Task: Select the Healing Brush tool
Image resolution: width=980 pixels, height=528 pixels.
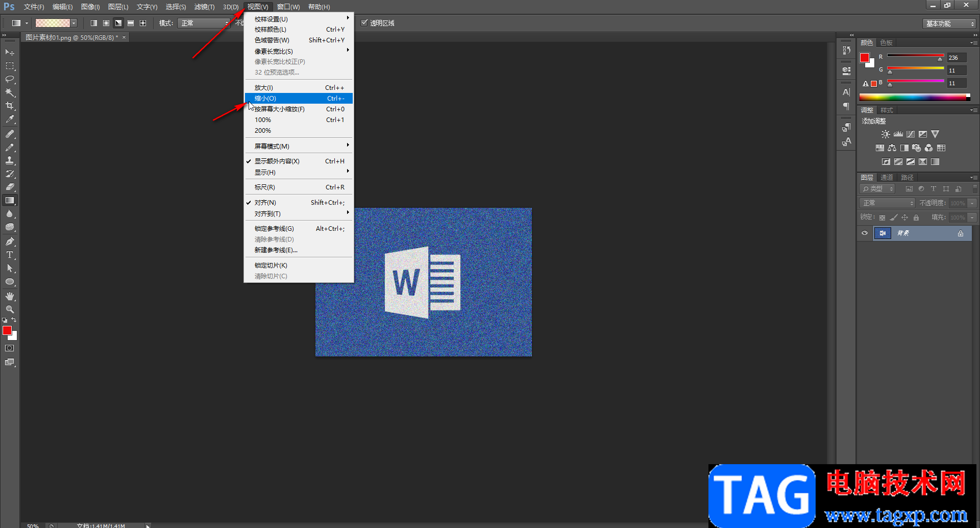Action: (x=10, y=134)
